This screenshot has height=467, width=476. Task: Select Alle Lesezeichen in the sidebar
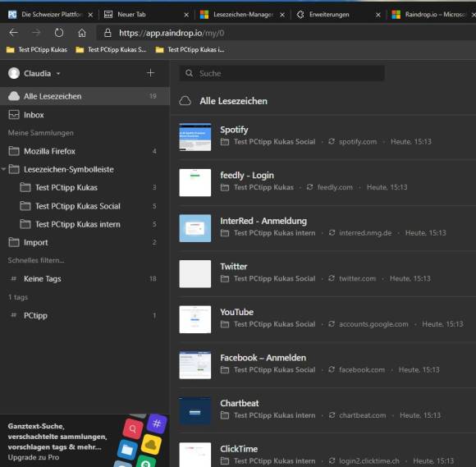(x=85, y=96)
